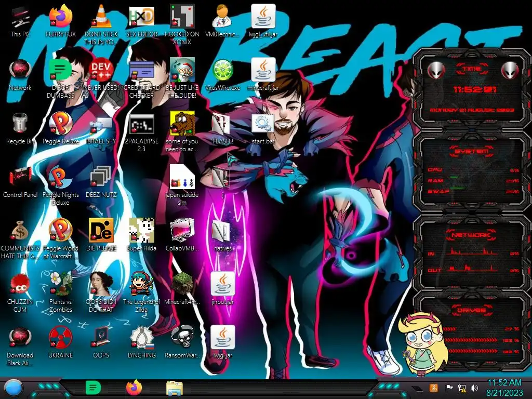Launch the FURRY FUX Firefox shortcut
532x399 pixels.
(61, 16)
